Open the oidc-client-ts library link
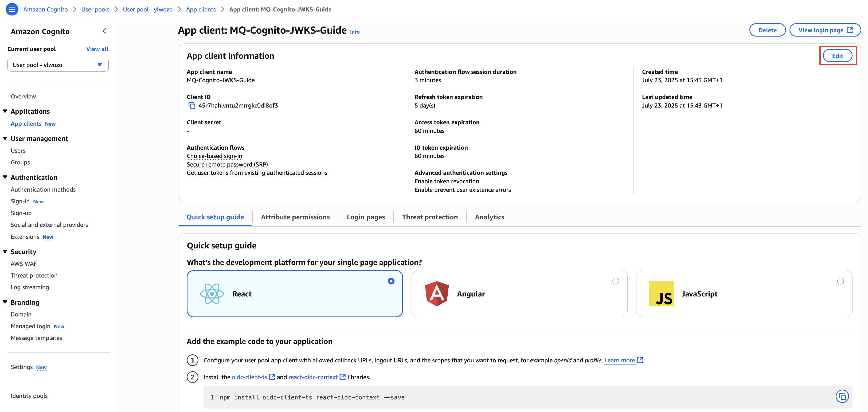This screenshot has height=412, width=868. coord(249,377)
